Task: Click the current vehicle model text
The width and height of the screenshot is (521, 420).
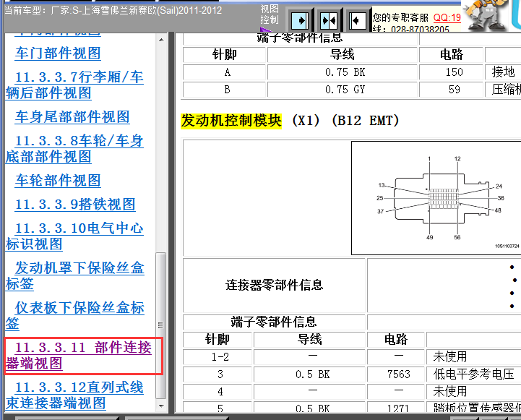Action: [x=113, y=10]
